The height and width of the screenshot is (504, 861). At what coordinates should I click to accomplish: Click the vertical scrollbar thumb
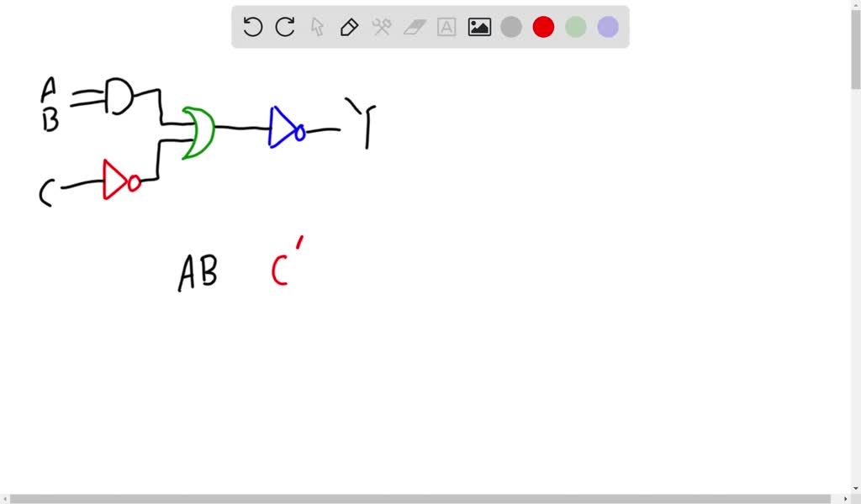pyautogui.click(x=856, y=50)
